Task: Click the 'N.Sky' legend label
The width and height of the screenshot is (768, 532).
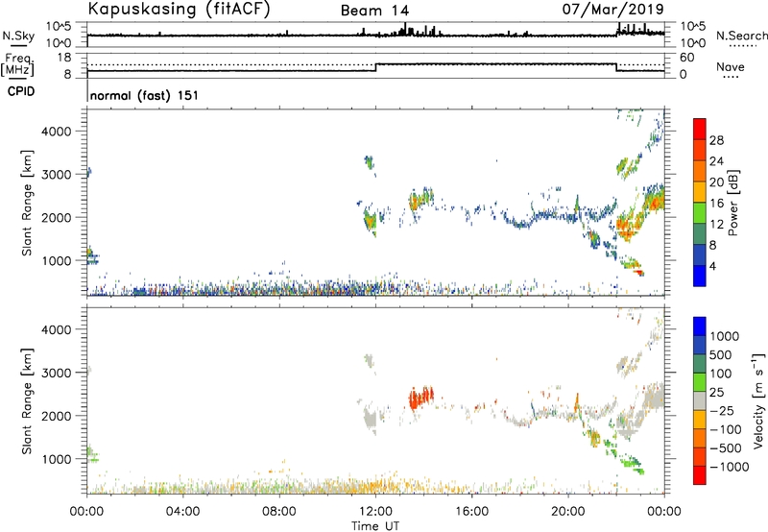Action: tap(18, 36)
